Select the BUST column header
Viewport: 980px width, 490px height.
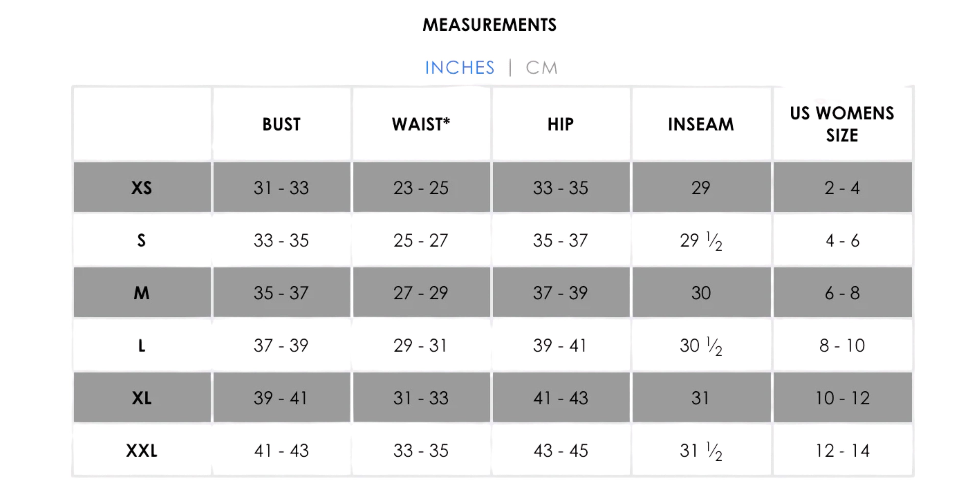click(x=281, y=124)
